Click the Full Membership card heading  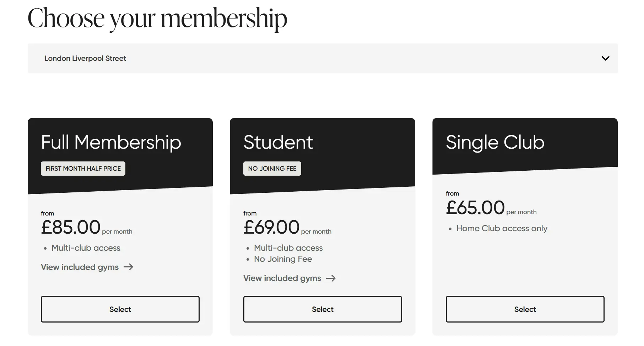click(111, 142)
